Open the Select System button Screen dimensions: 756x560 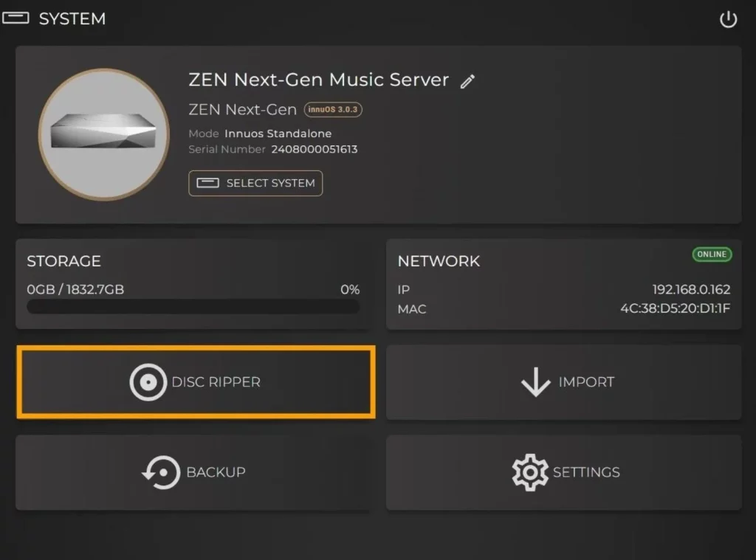click(x=255, y=183)
